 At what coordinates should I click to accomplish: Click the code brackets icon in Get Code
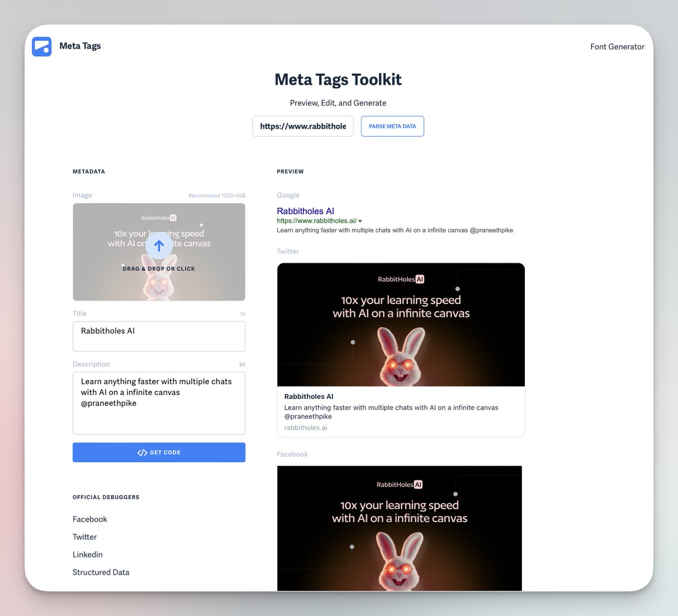click(x=142, y=453)
